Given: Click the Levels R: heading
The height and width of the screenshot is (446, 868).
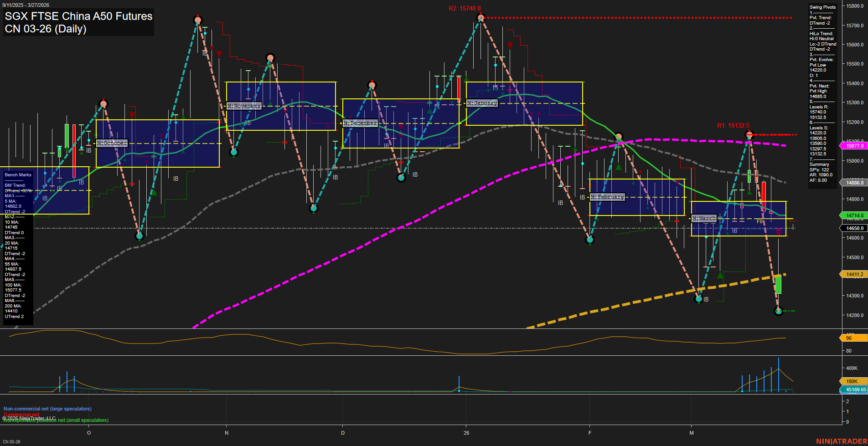Looking at the screenshot, I should 819,107.
